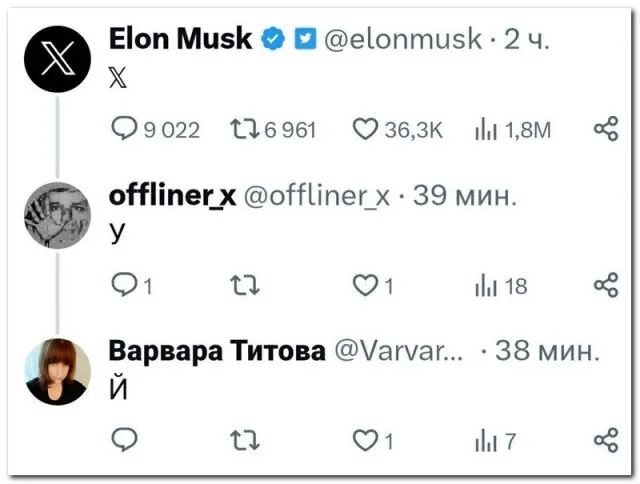The height and width of the screenshot is (484, 640).
Task: Reply to Варвара Титова's comment
Action: click(x=124, y=439)
